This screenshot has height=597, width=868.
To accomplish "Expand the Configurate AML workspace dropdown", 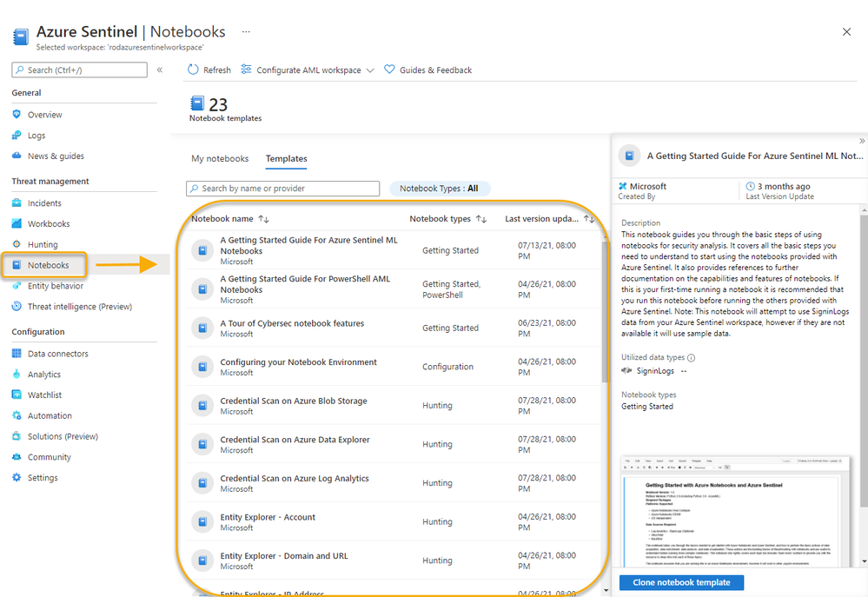I will (370, 70).
